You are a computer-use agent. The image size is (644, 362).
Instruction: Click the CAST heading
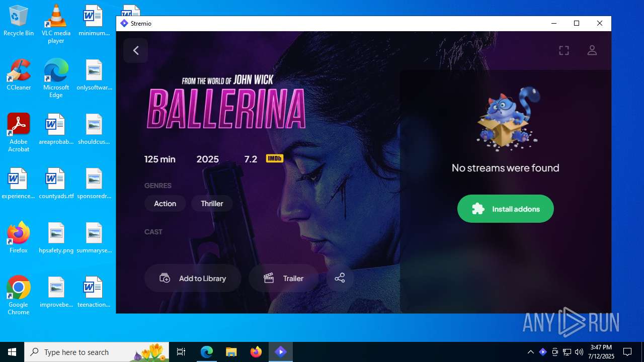pos(153,232)
